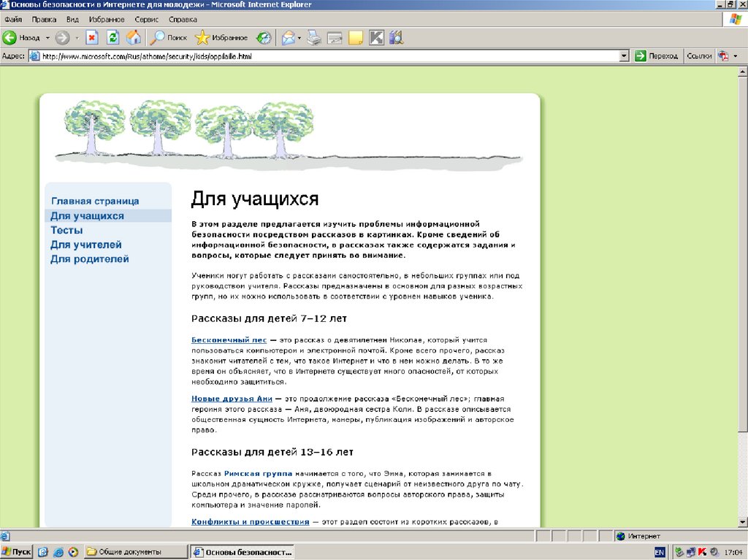Open the Правка menu
The height and width of the screenshot is (560, 748).
pyautogui.click(x=44, y=20)
